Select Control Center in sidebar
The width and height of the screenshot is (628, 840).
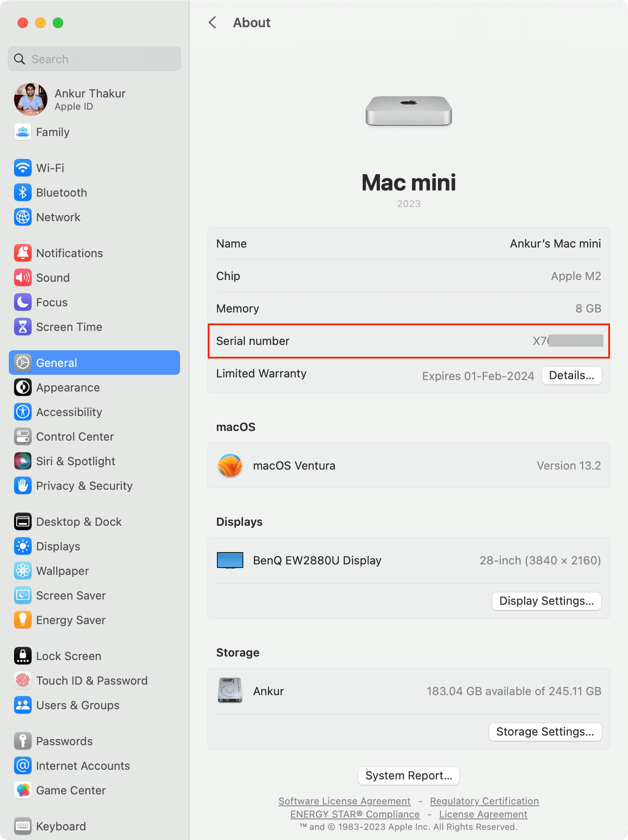click(75, 437)
